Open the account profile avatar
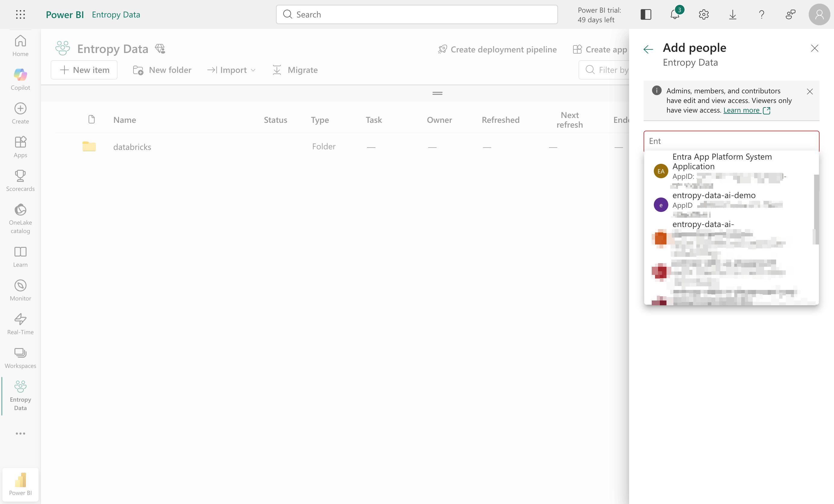Image resolution: width=834 pixels, height=504 pixels. (819, 14)
